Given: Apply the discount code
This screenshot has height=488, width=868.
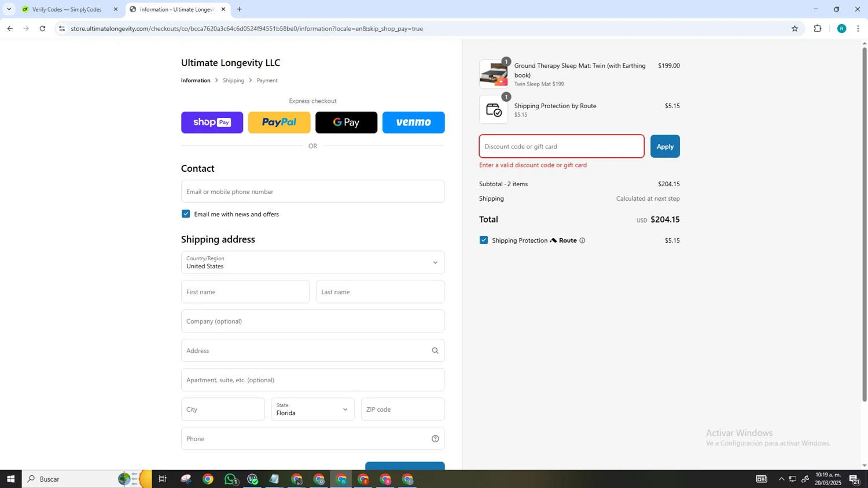Looking at the screenshot, I should coord(665,146).
